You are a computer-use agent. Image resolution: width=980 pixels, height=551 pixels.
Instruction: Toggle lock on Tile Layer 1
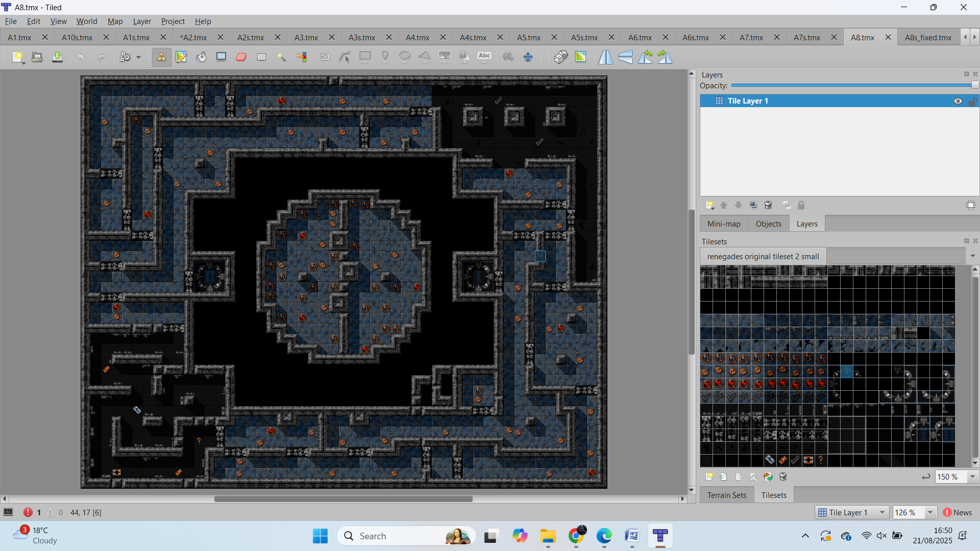972,101
